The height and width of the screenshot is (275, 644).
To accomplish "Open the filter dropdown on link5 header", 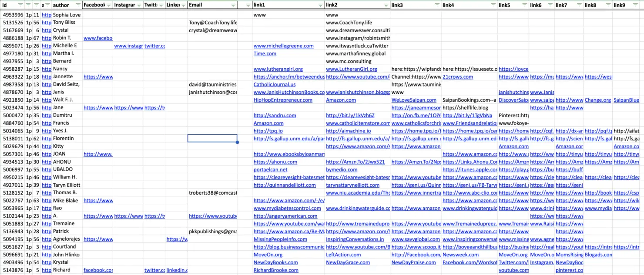I will tap(524, 5).
